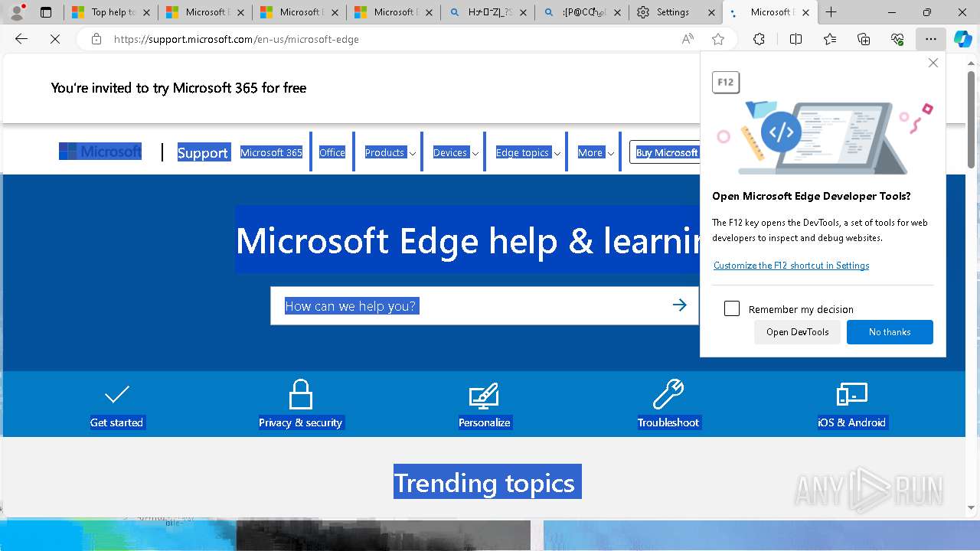This screenshot has width=980, height=551.
Task: Expand the Devices dropdown
Action: 456,152
